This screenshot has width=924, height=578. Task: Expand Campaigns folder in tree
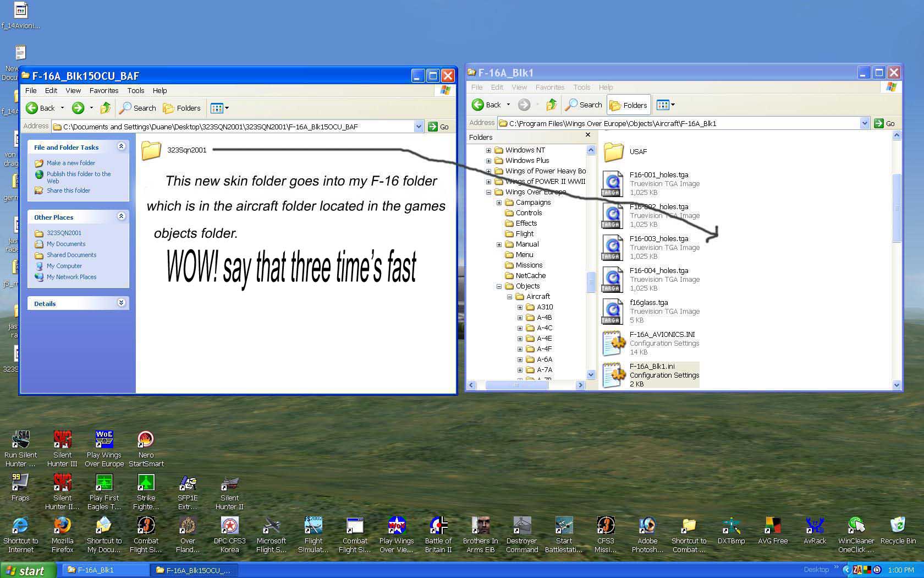[x=499, y=203]
